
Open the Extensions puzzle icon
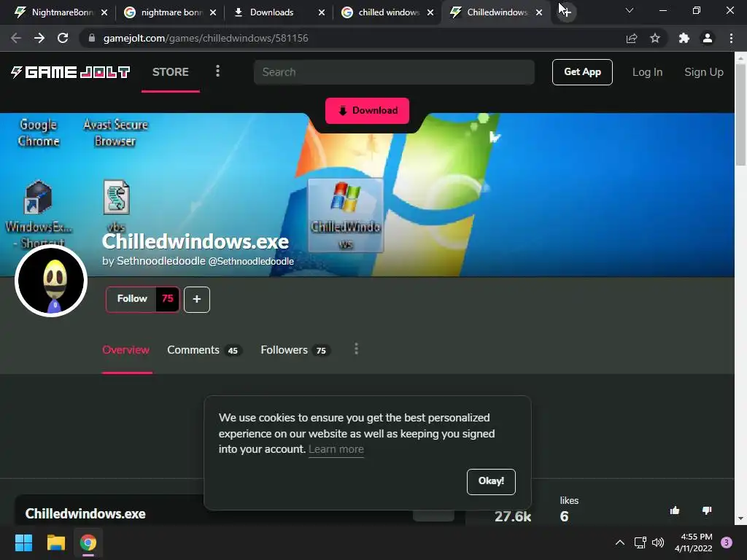(684, 38)
